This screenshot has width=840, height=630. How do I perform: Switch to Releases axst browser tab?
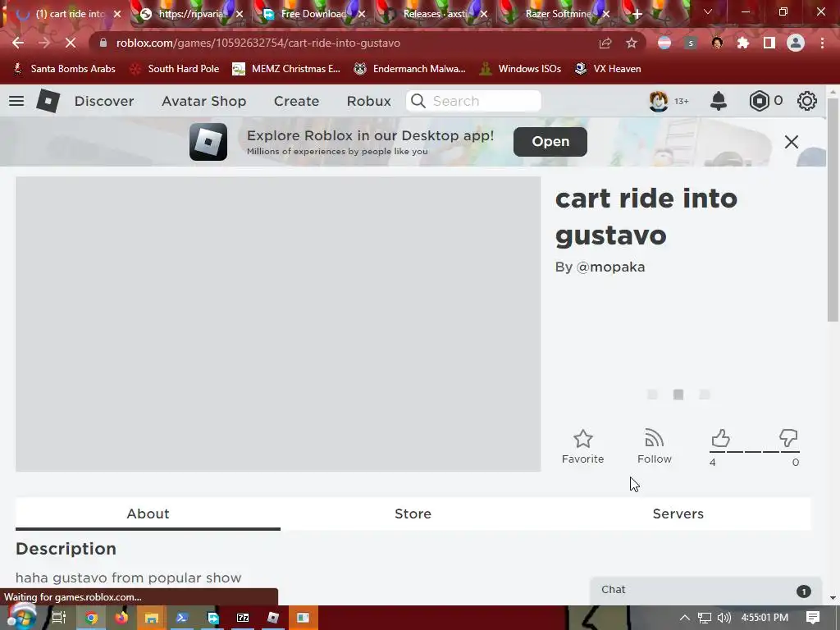click(435, 14)
